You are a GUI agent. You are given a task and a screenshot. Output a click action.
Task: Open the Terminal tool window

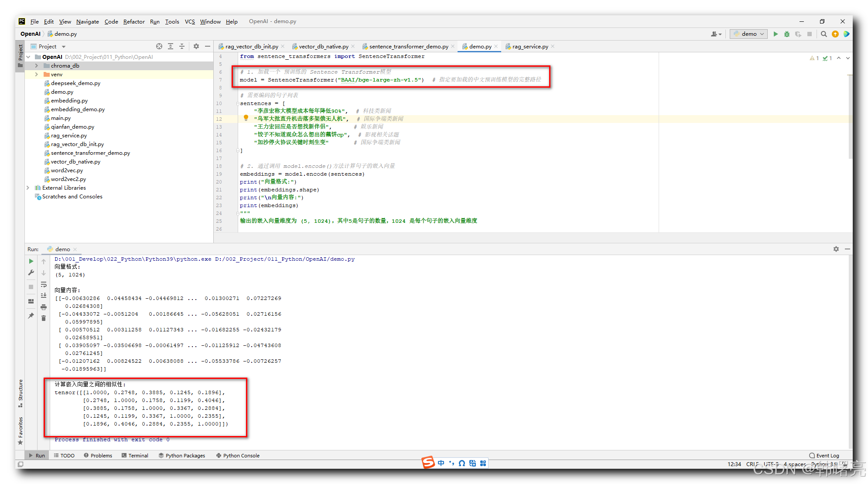tap(135, 455)
